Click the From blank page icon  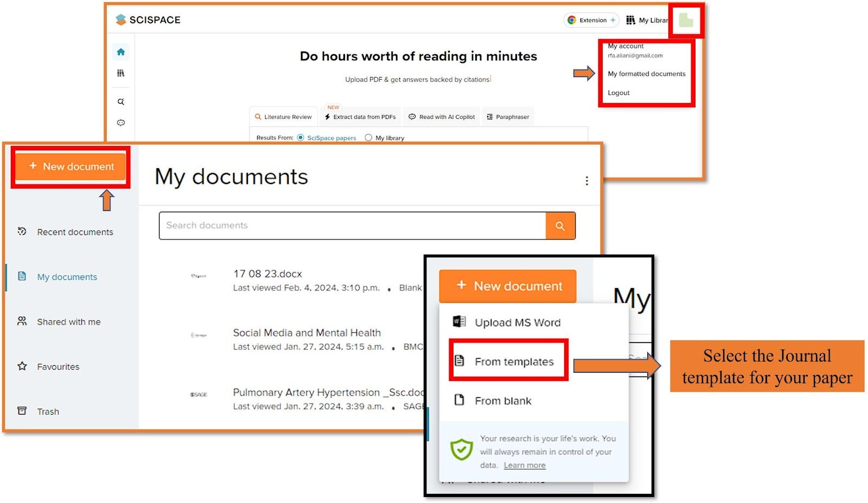(459, 400)
